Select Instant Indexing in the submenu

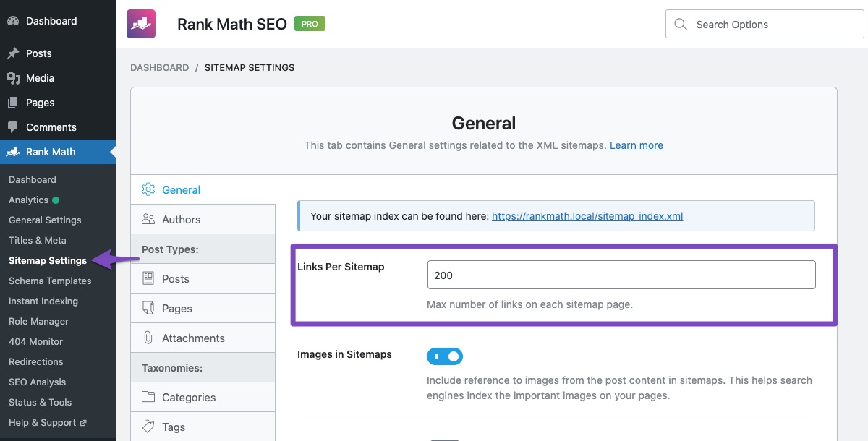point(43,301)
